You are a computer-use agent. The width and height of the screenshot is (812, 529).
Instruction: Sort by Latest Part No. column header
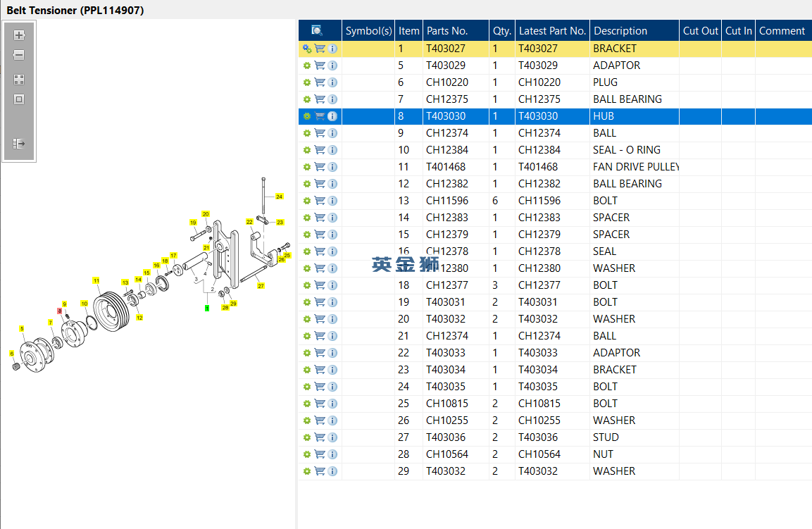pyautogui.click(x=552, y=30)
